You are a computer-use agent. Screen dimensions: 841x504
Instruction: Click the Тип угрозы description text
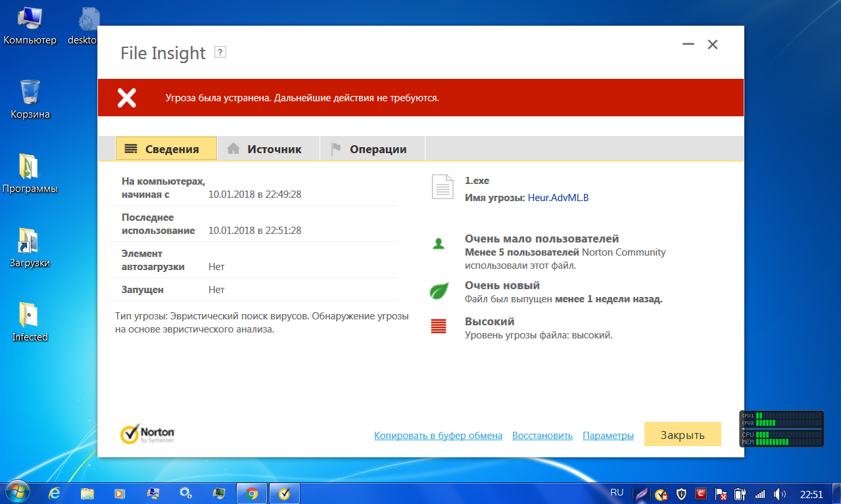point(261,323)
